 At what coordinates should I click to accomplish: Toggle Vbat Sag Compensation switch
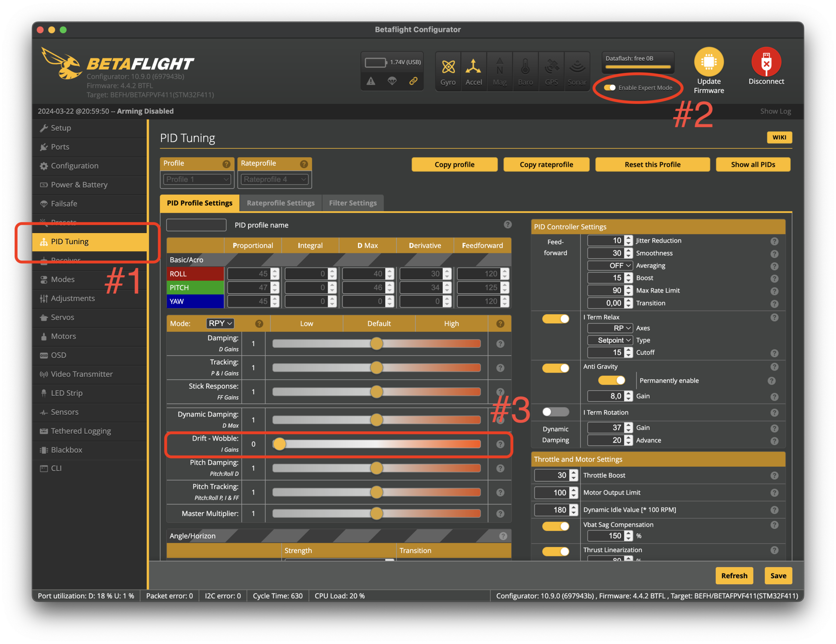point(556,526)
